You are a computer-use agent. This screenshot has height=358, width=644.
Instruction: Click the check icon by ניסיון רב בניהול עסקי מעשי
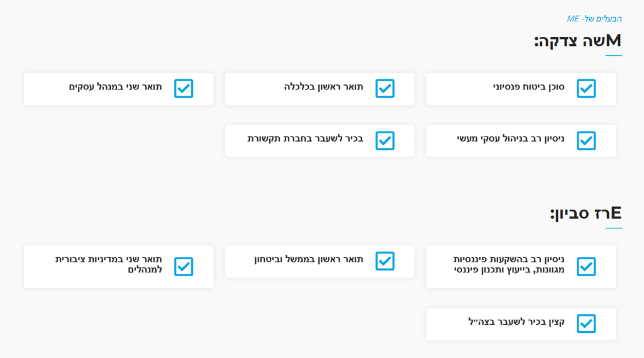pyautogui.click(x=586, y=140)
